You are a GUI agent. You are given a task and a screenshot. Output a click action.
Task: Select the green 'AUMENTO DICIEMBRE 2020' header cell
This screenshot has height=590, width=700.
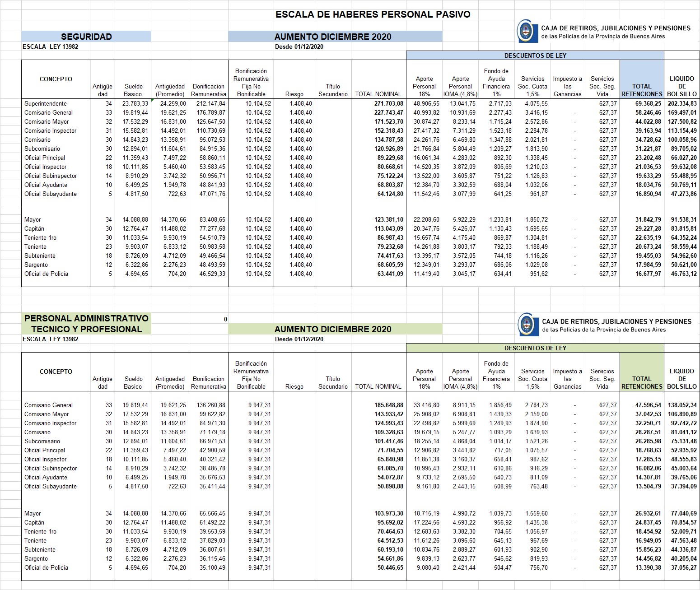(335, 329)
